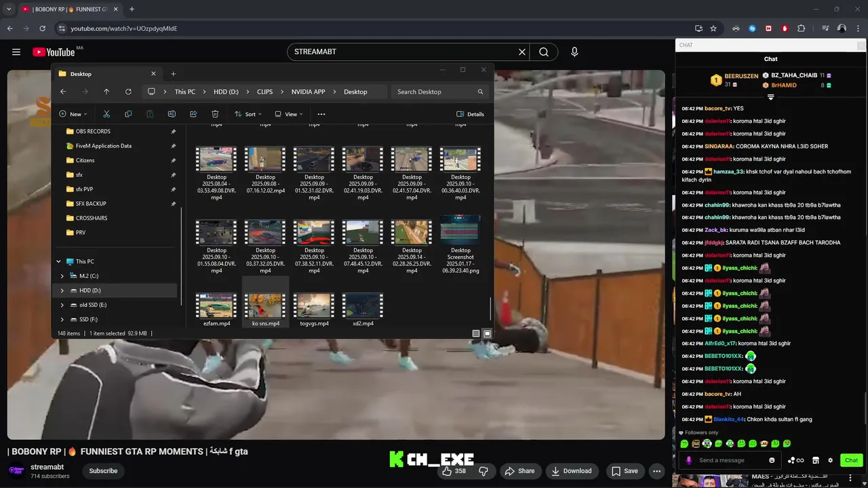The width and height of the screenshot is (868, 488).
Task: Open the FiveM Application Data folder
Action: (104, 146)
